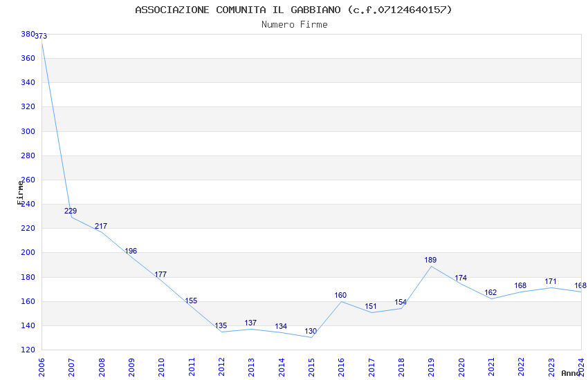Viewport: 588px width, 380px height.
Task: Click the 220 y-axis tick label
Action: click(x=28, y=229)
